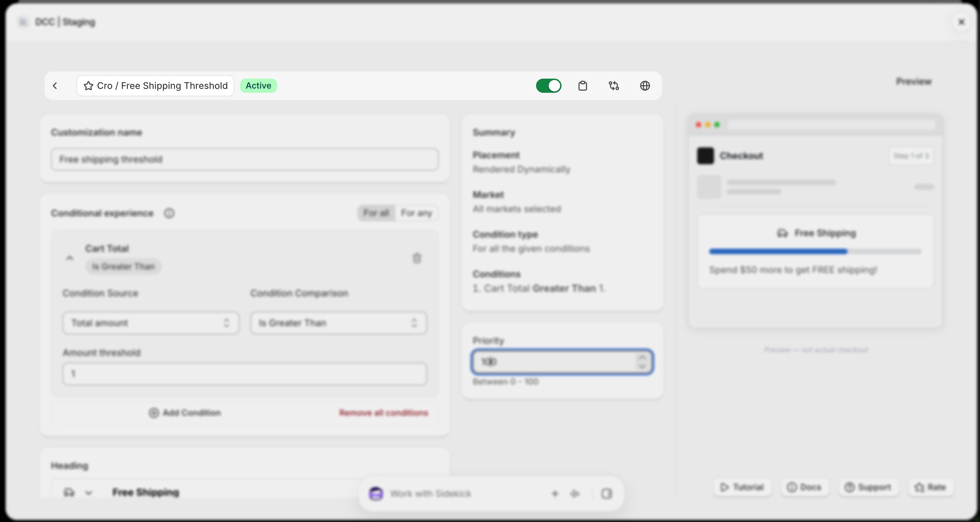
Task: Collapse the Cart Total condition
Action: 69,258
